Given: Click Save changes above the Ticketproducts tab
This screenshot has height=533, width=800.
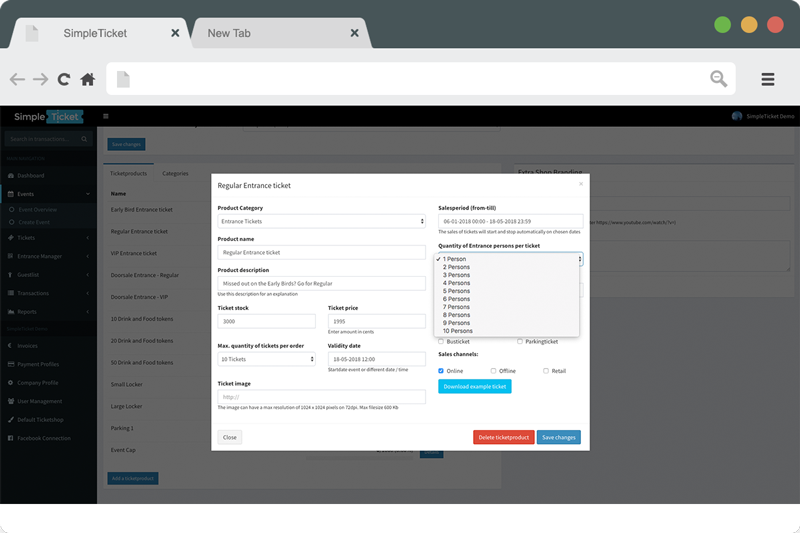Looking at the screenshot, I should tap(127, 144).
